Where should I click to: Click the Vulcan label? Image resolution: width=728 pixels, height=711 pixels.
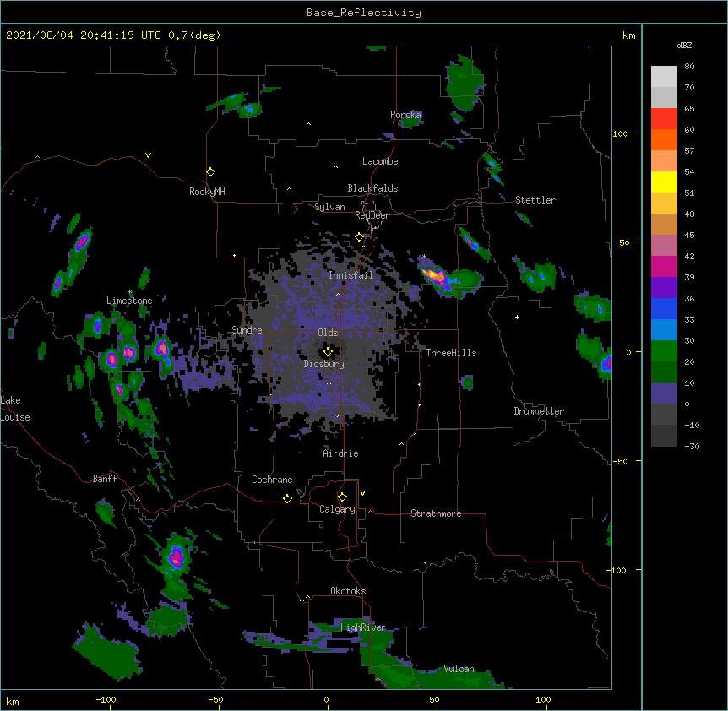click(459, 669)
